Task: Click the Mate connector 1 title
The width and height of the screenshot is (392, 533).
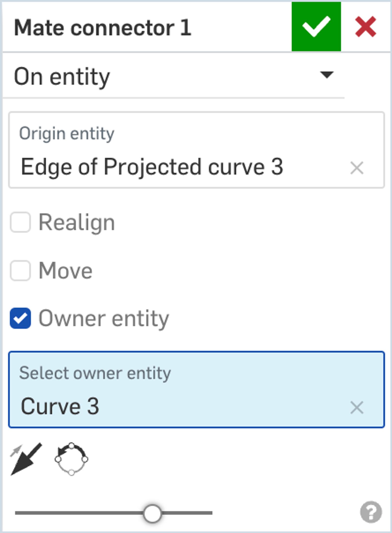Action: tap(102, 27)
